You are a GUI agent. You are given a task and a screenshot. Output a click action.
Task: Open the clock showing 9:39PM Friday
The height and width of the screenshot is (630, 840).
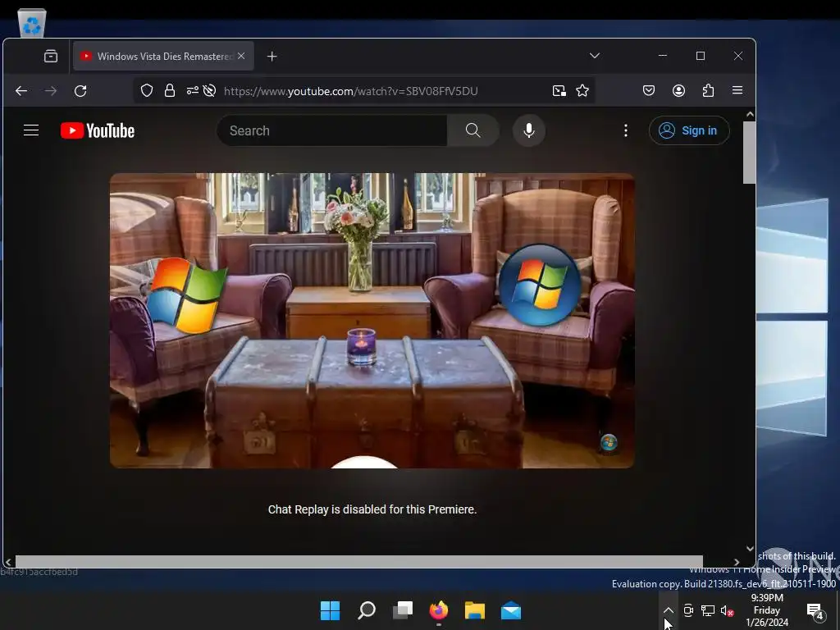tap(767, 610)
